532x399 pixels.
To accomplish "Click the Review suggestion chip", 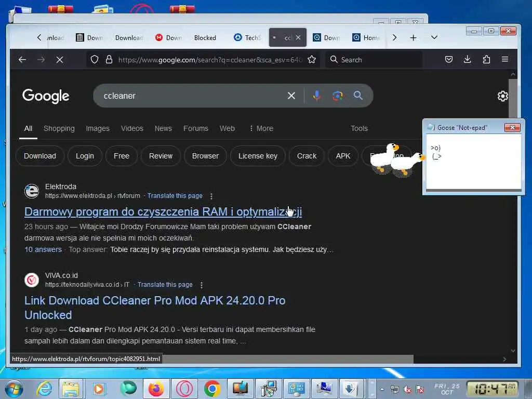I will (161, 156).
